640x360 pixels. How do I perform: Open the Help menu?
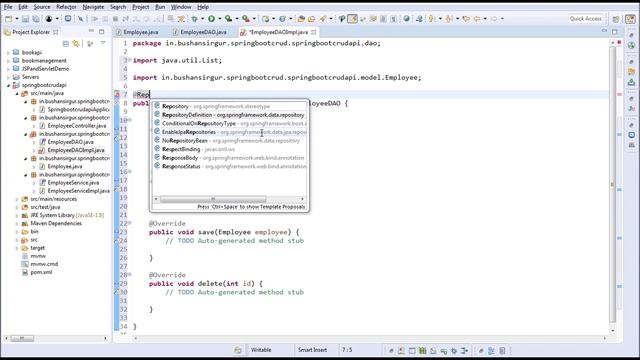(203, 7)
